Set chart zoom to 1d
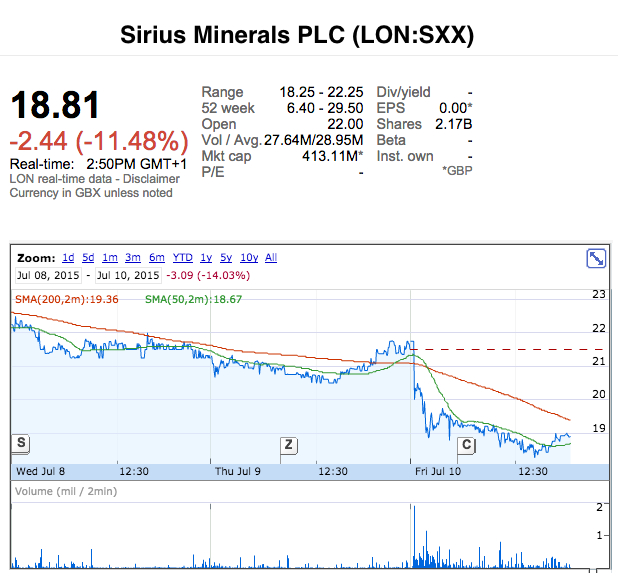The width and height of the screenshot is (618, 576). [x=68, y=257]
